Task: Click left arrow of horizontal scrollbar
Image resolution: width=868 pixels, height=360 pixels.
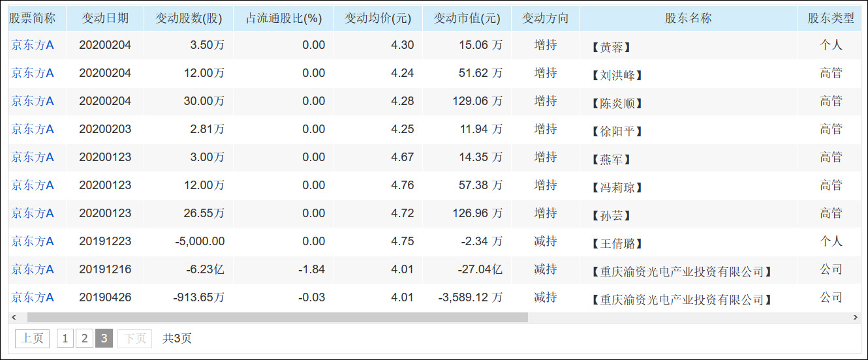Action: [13, 318]
